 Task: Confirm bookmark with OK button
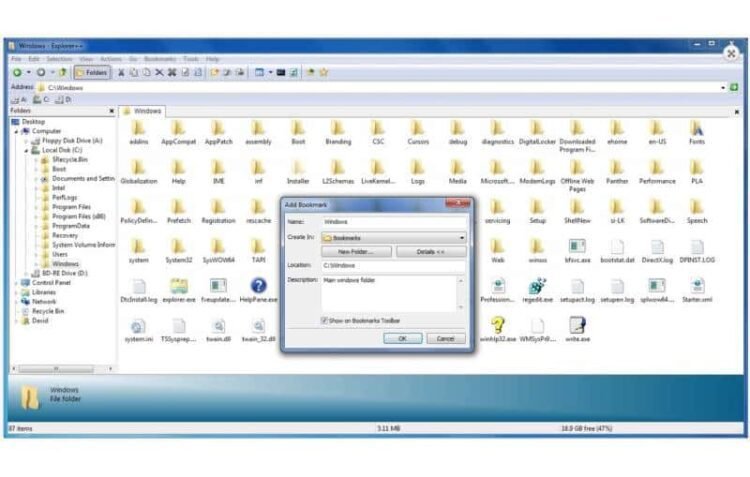click(x=403, y=339)
